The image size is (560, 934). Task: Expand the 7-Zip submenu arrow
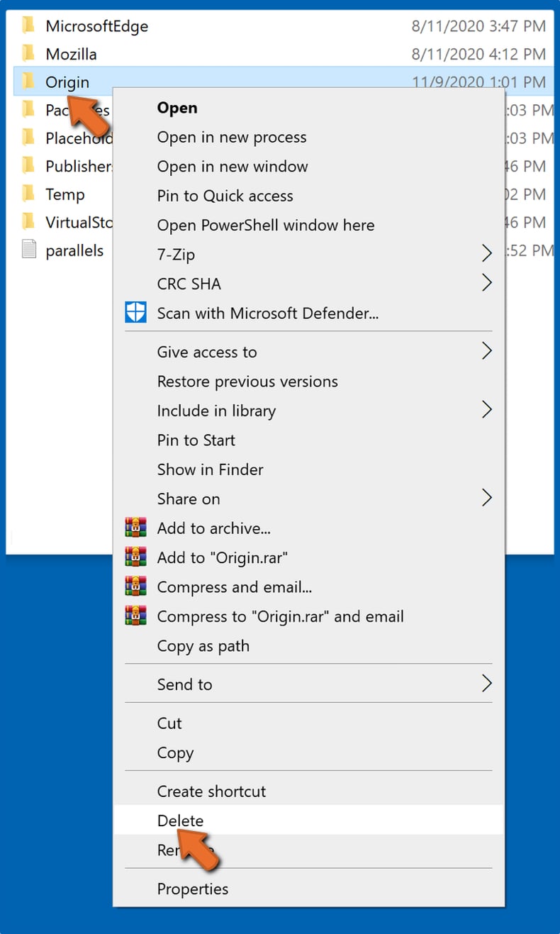click(x=486, y=252)
